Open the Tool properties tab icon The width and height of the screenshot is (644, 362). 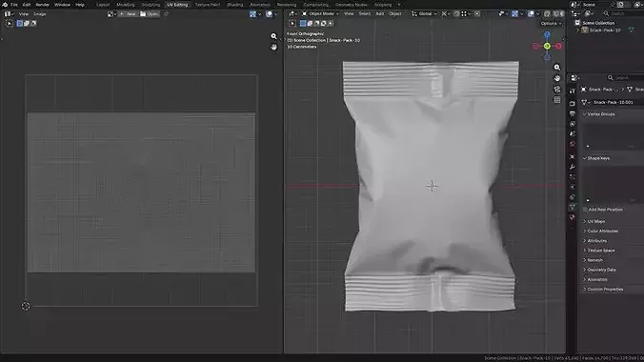[x=573, y=91]
